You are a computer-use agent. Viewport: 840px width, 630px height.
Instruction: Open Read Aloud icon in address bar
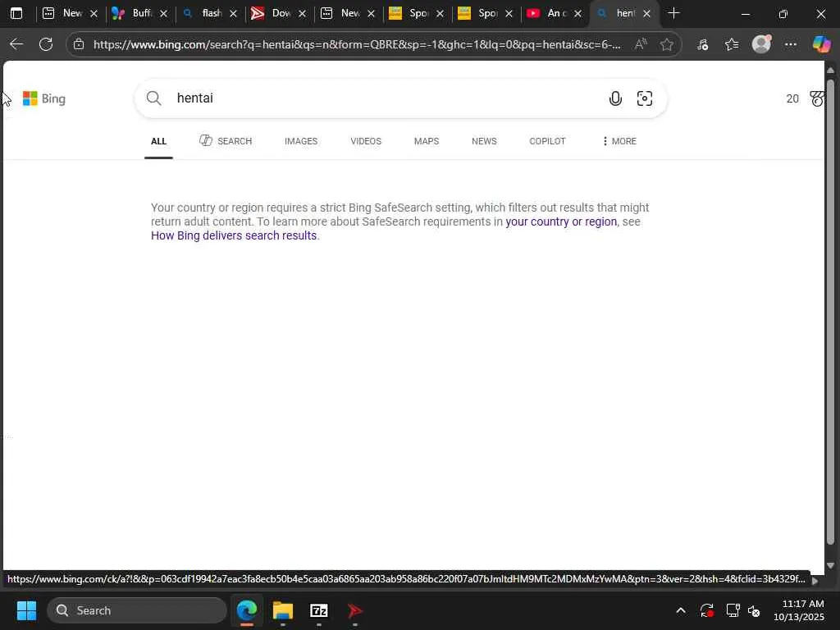[x=641, y=44]
